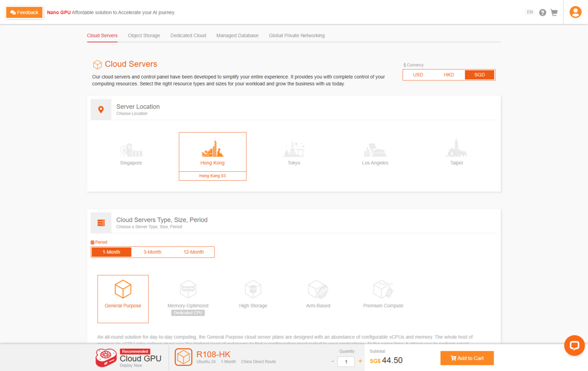Image resolution: width=588 pixels, height=371 pixels.
Task: Open the EN language selector
Action: [x=530, y=12]
